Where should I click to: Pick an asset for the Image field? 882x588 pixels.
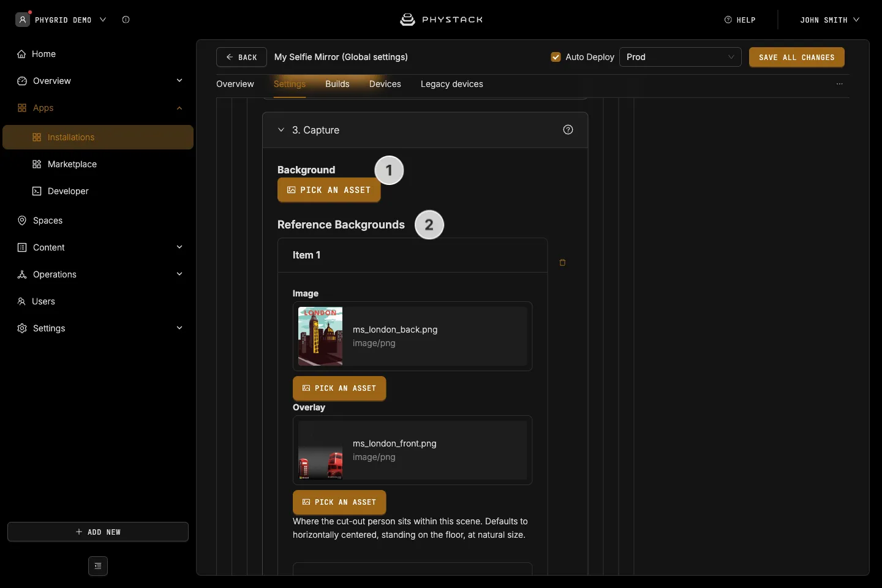coord(339,388)
